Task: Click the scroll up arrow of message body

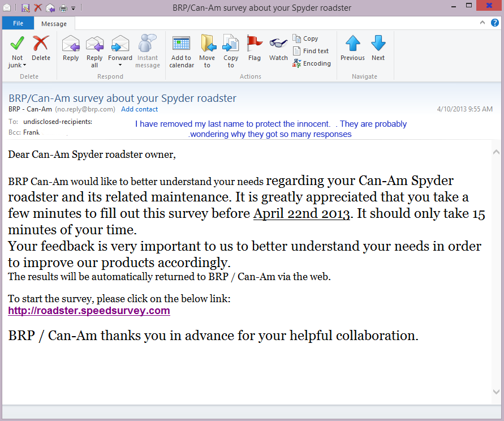Action: pos(496,152)
